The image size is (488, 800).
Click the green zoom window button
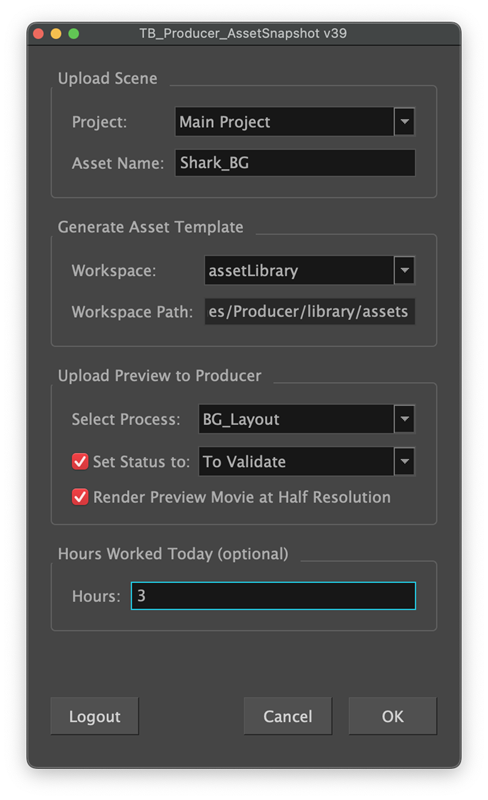[74, 34]
